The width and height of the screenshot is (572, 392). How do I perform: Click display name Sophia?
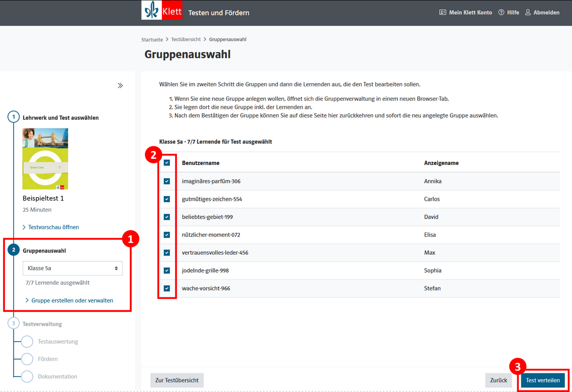point(433,270)
